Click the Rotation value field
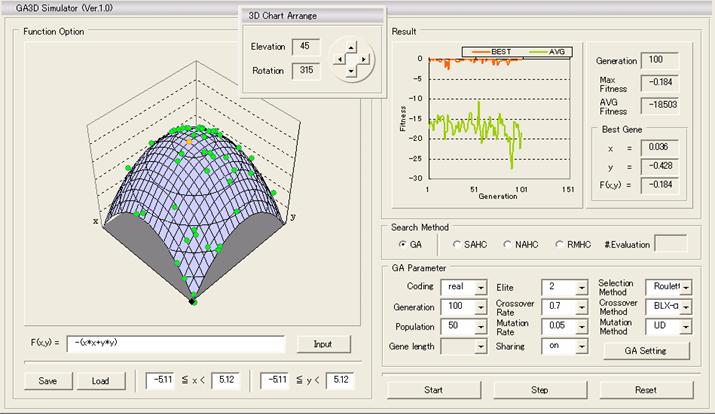Screen dimensions: 715x414 coord(306,71)
